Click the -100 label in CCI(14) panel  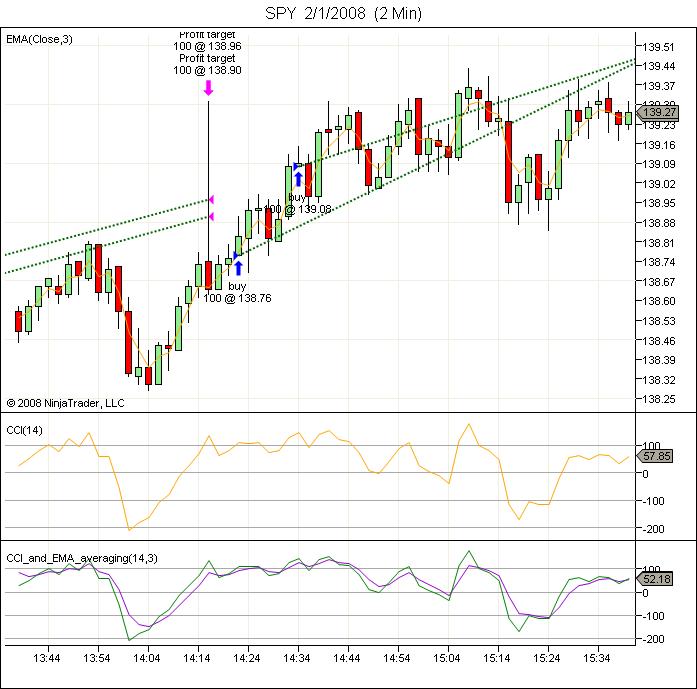point(653,501)
